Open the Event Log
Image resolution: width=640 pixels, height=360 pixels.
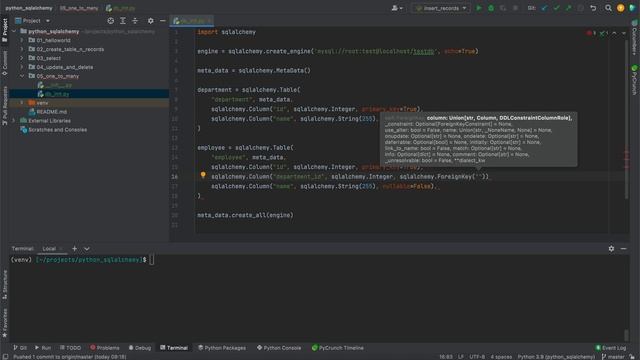[611, 348]
